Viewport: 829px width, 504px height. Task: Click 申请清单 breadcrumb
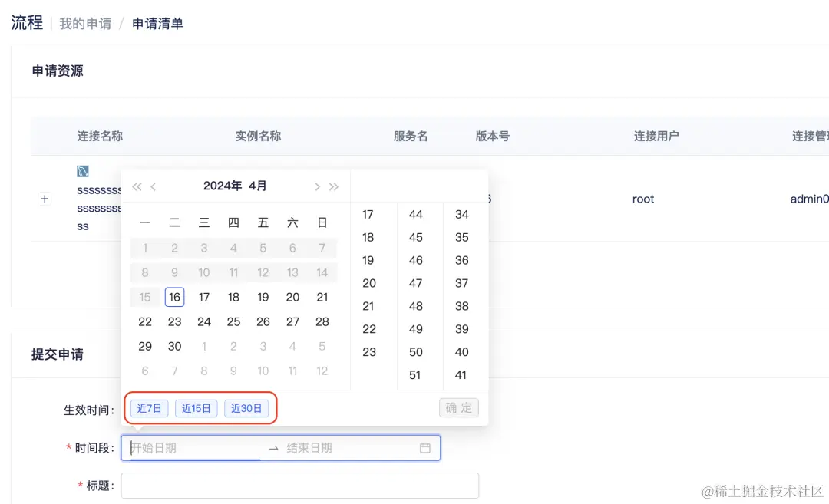[x=157, y=24]
